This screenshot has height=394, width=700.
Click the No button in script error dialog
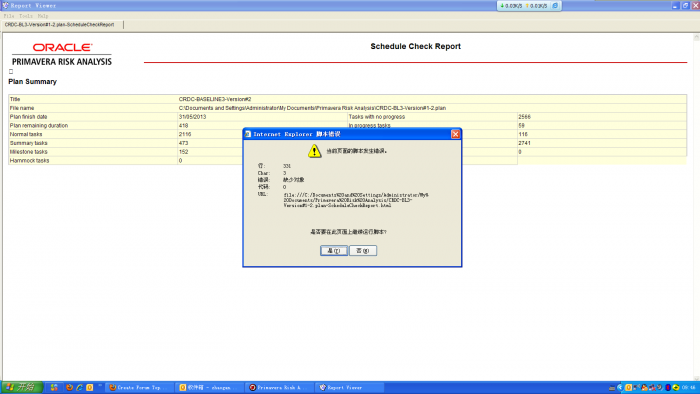coord(363,251)
